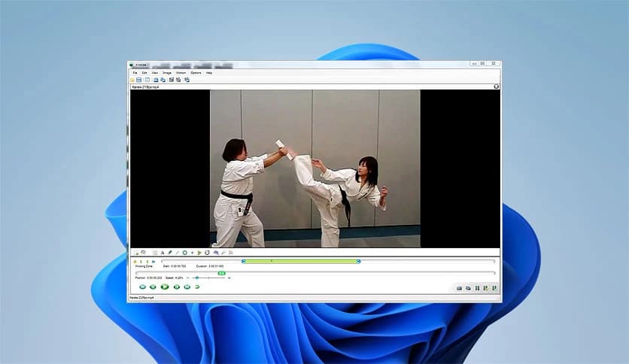Save video with the film pencil icon
Image resolution: width=629 pixels, height=364 pixels.
486,288
